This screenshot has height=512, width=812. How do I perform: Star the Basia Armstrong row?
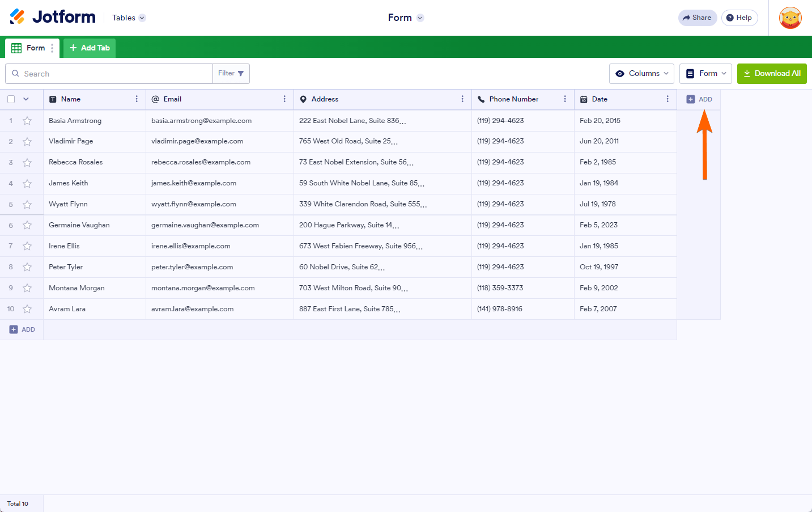tap(27, 121)
